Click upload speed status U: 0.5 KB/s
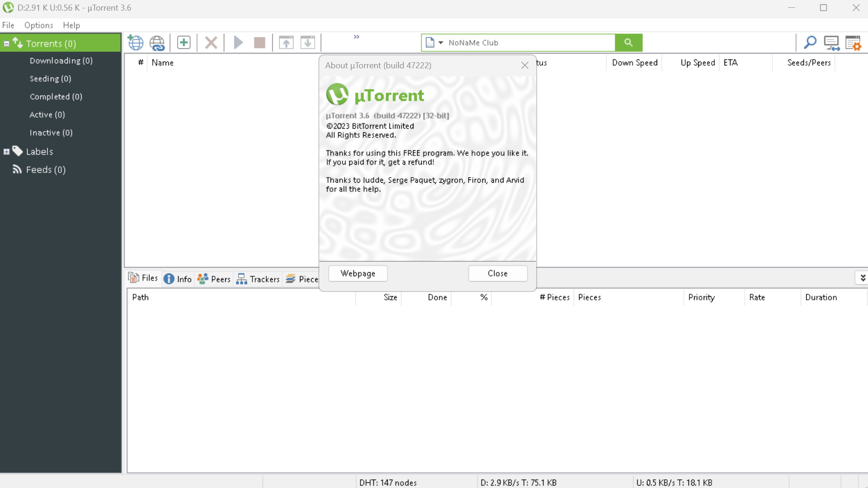 pos(674,482)
